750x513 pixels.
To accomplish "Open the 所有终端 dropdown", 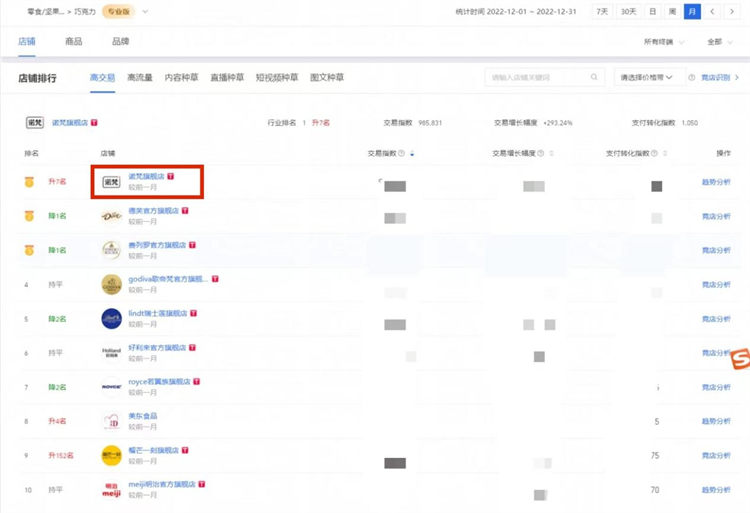I will (x=661, y=42).
